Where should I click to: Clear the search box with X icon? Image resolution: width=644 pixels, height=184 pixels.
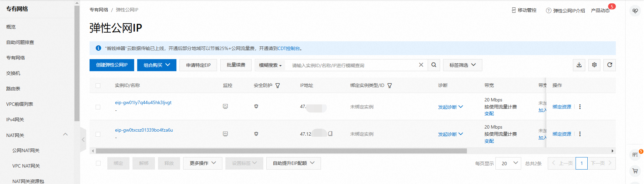(421, 65)
